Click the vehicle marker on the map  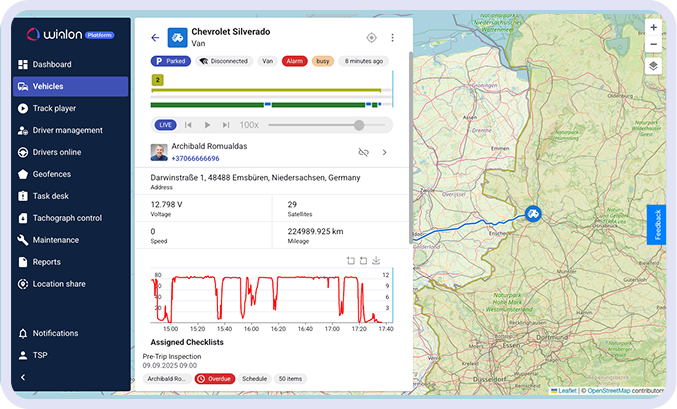pyautogui.click(x=534, y=214)
